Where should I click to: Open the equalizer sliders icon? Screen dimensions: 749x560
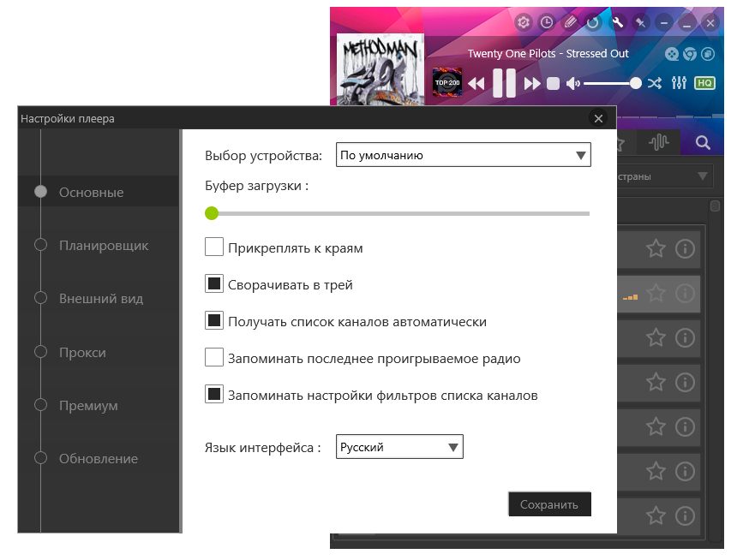coord(679,83)
